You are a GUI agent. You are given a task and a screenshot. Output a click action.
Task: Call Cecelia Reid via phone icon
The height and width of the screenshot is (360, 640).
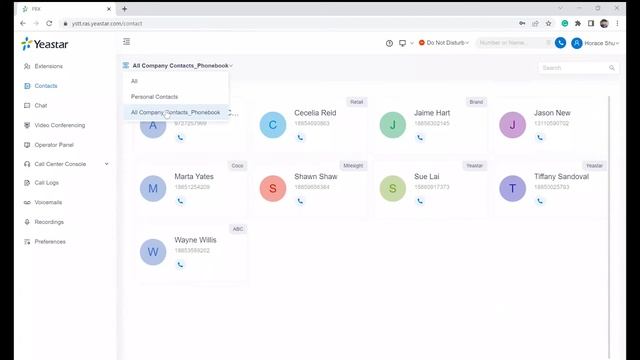[x=300, y=138]
